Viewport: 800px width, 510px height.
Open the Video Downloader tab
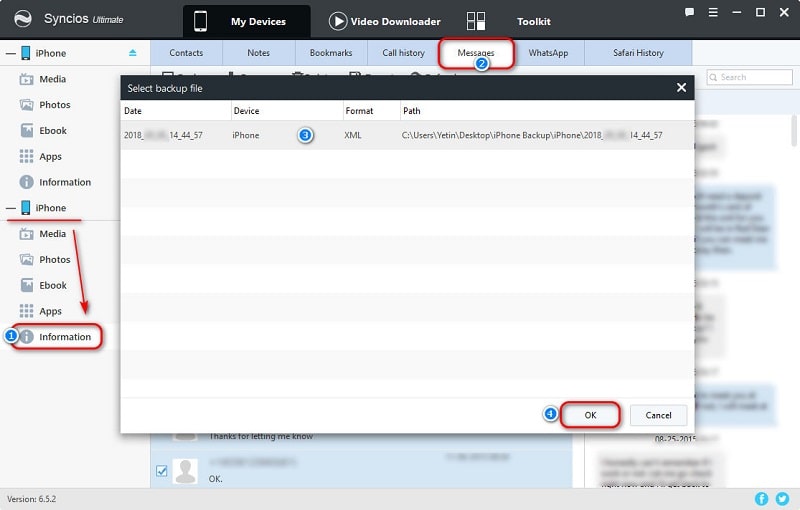385,21
